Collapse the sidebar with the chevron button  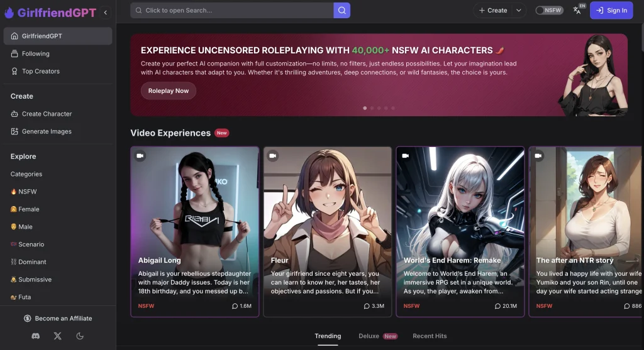[x=106, y=13]
